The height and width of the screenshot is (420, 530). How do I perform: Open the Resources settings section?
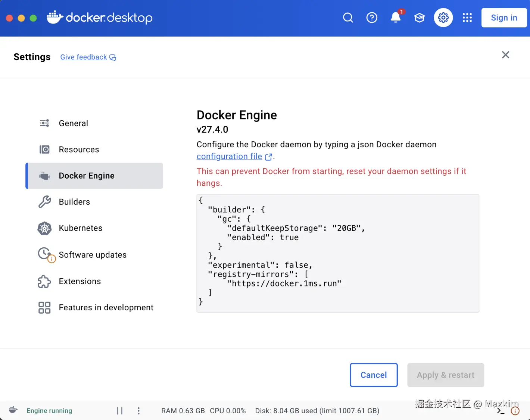(94, 150)
